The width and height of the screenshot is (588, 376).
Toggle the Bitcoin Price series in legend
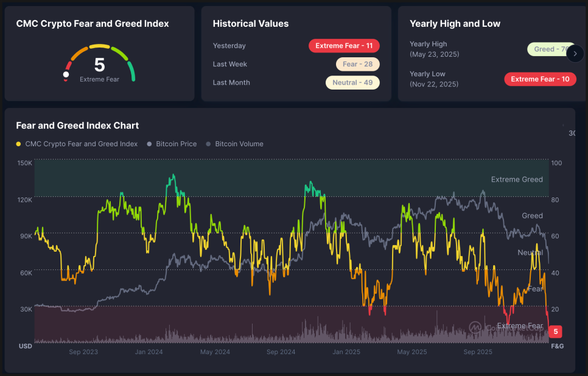point(176,144)
